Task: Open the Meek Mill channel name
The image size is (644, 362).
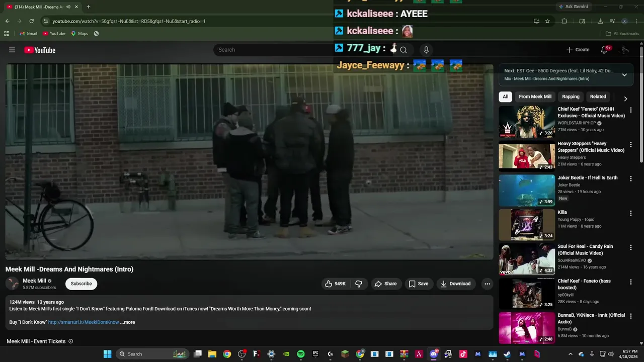Action: [34, 281]
